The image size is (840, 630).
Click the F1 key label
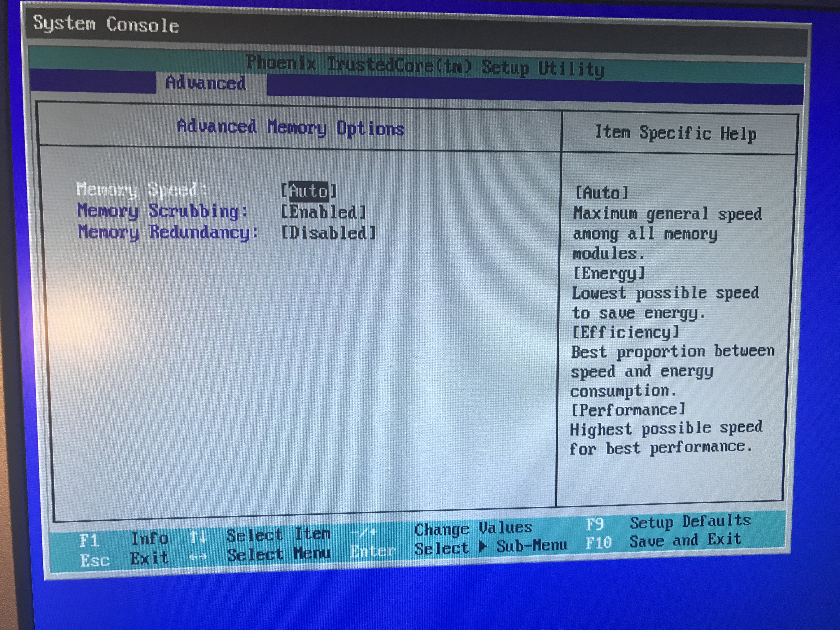tap(89, 540)
